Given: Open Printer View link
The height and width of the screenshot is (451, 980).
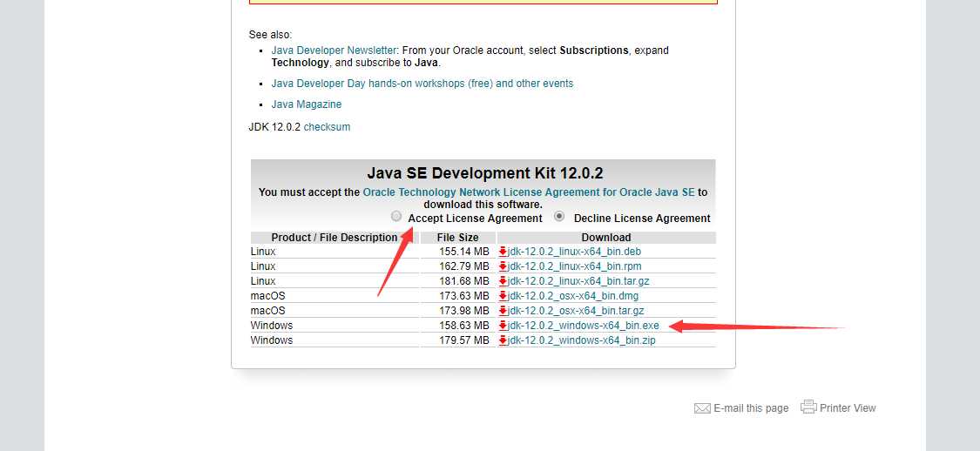Looking at the screenshot, I should point(848,408).
